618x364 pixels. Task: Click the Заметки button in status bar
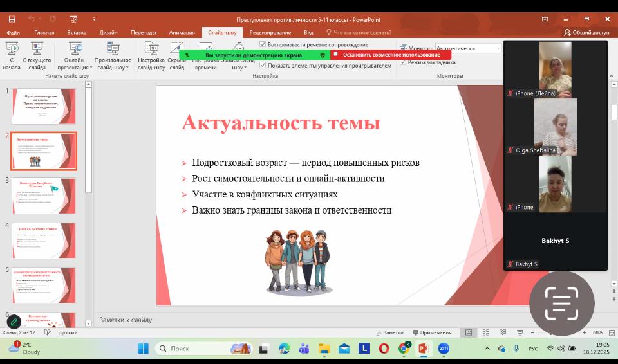(389, 332)
